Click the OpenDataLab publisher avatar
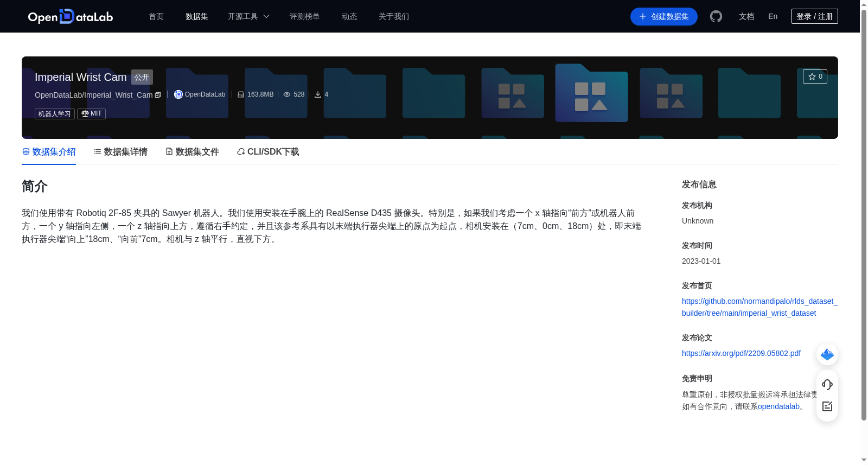 [x=178, y=94]
